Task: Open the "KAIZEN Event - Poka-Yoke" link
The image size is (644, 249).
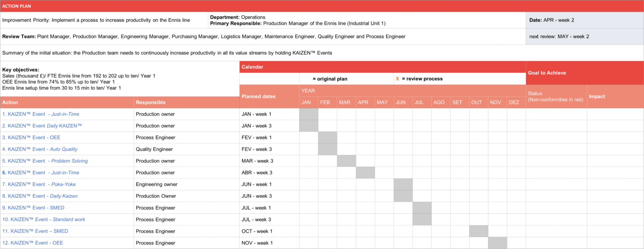Action: 39,184
